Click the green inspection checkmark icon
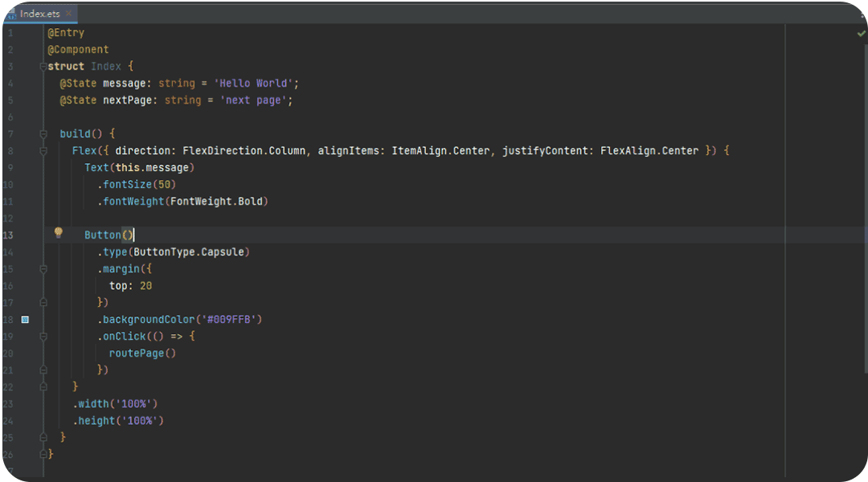The height and width of the screenshot is (482, 868). coord(861,34)
